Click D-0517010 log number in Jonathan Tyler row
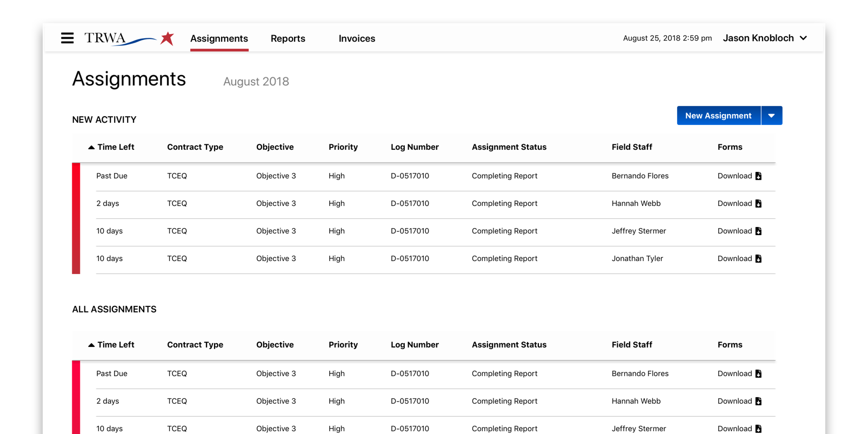Screen dimensions: 868x434 coord(410,259)
